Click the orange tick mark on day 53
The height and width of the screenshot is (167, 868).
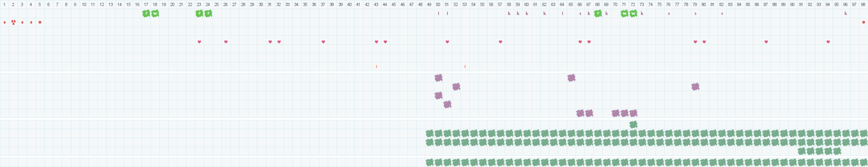pyautogui.click(x=465, y=66)
